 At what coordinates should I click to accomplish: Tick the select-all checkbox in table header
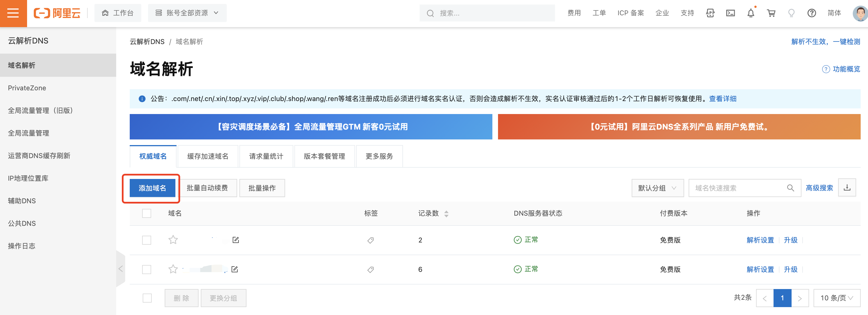tap(147, 213)
